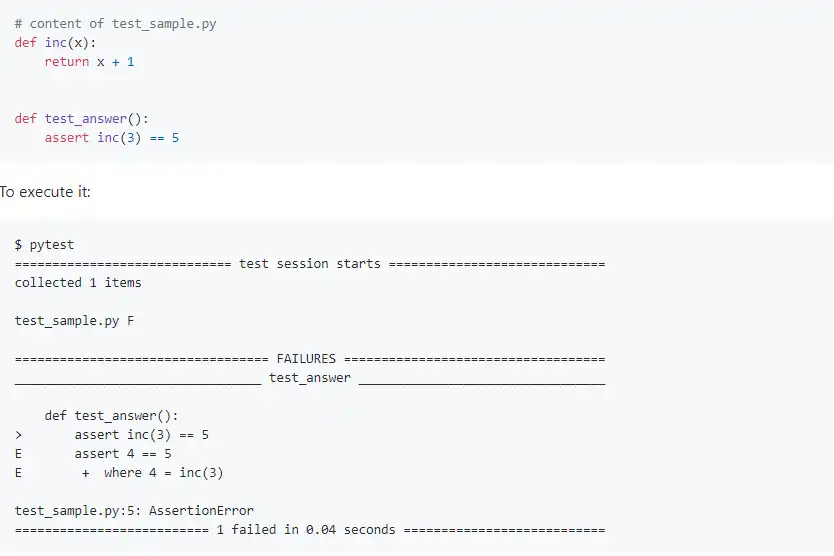
Task: Click the "$ pytest" command line
Action: coord(45,244)
